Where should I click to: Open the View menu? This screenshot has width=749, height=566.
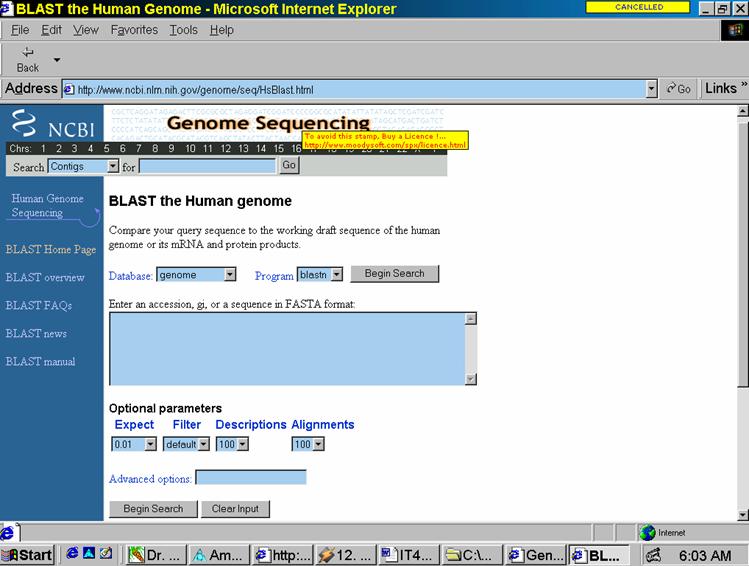(86, 30)
